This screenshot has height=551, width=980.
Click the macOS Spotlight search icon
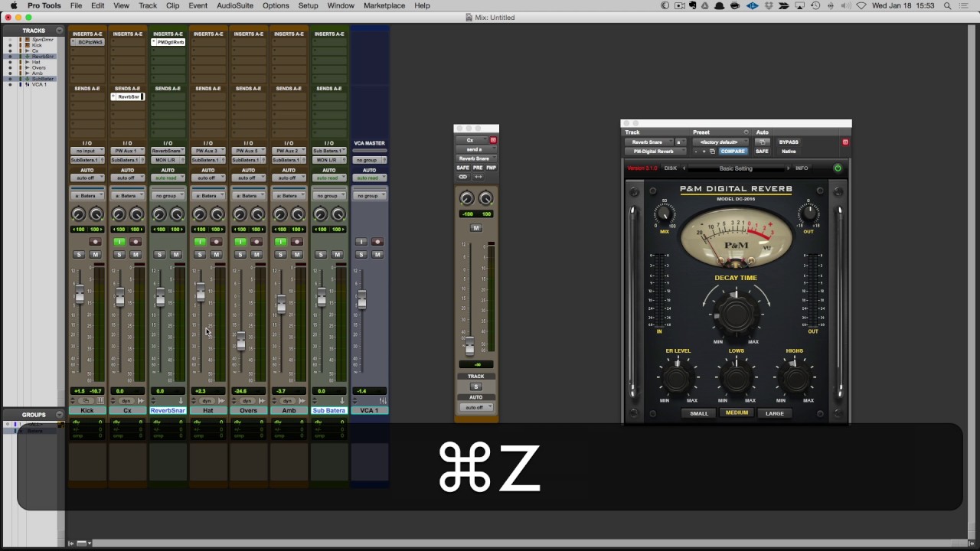pos(948,5)
